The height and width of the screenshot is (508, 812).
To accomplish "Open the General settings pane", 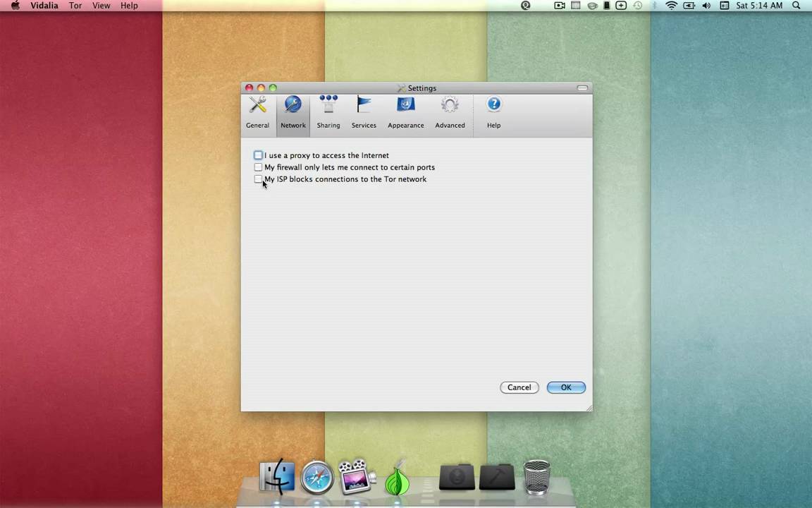I will point(257,114).
